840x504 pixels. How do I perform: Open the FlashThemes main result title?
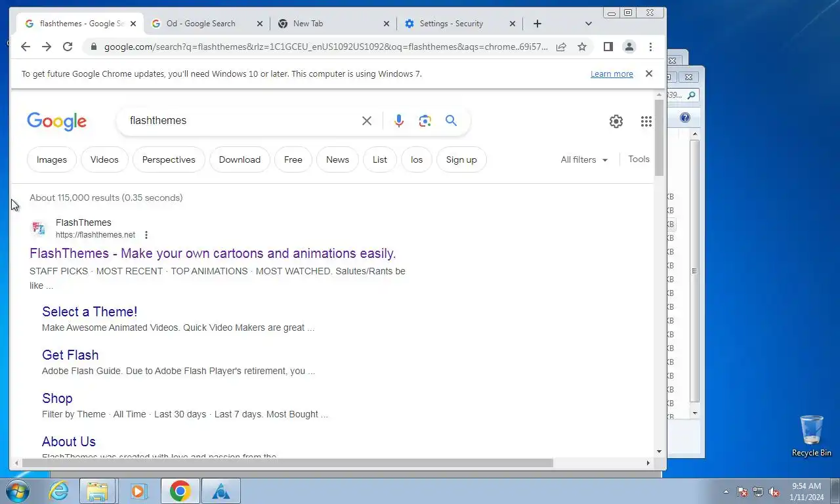(213, 253)
